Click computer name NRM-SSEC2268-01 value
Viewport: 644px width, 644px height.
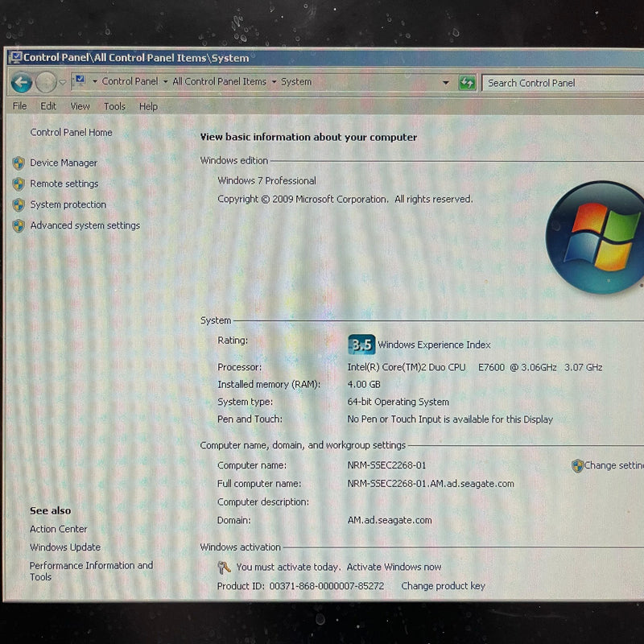(x=386, y=465)
